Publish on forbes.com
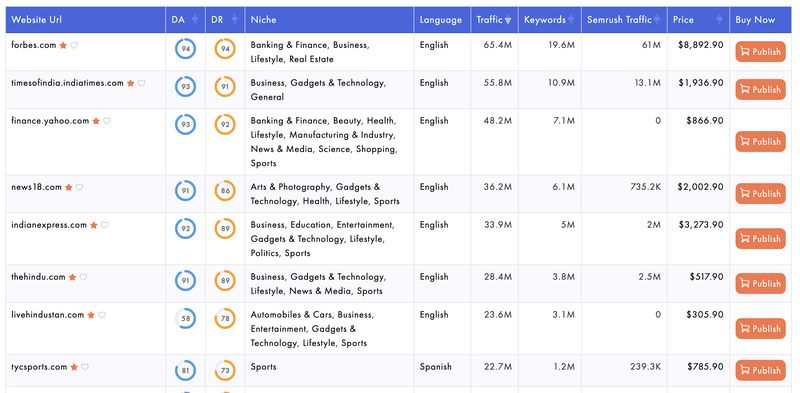 point(760,52)
